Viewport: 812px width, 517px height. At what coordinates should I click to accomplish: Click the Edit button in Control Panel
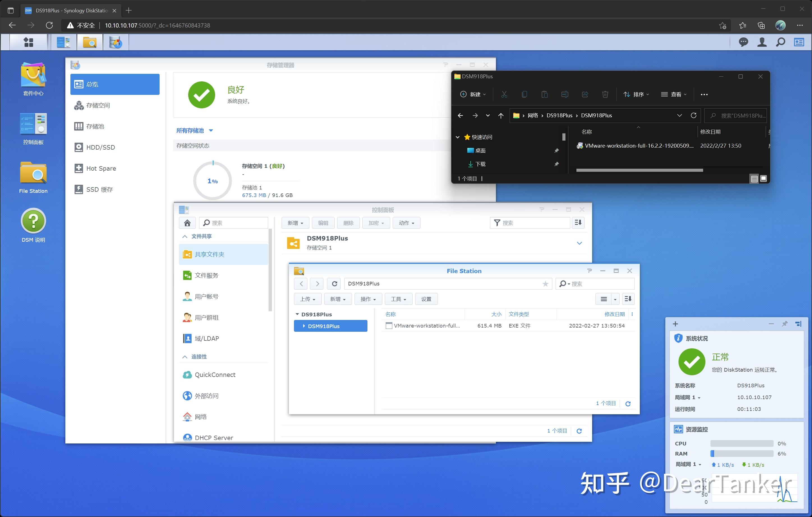323,223
